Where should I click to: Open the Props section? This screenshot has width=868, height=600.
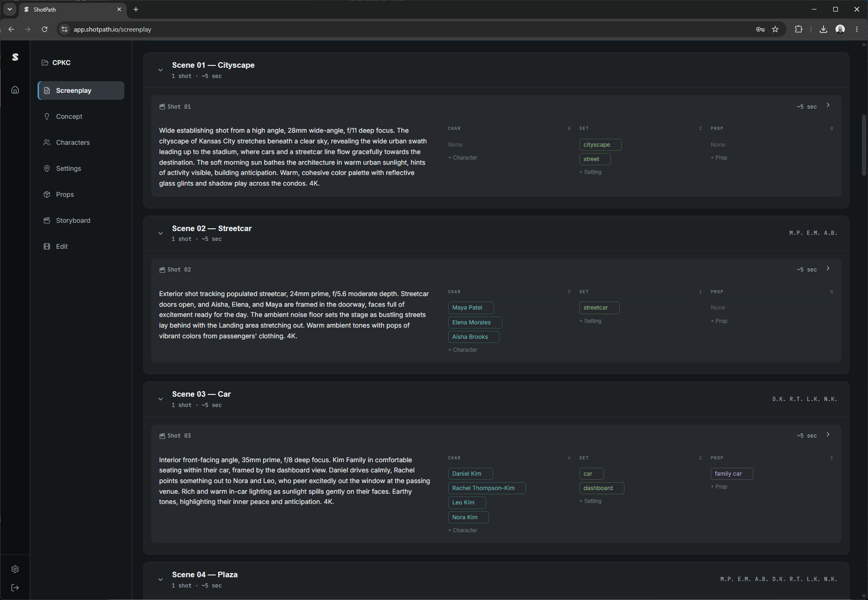pos(81,194)
